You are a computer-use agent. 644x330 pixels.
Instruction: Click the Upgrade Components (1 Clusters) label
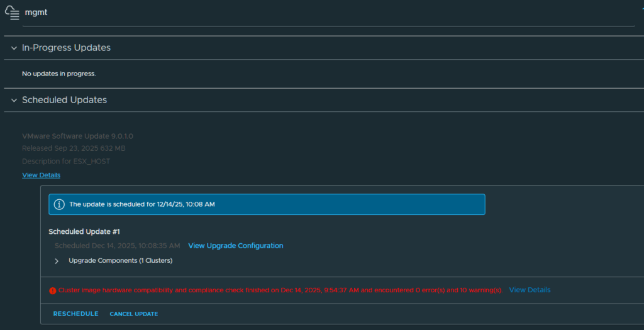pyautogui.click(x=120, y=261)
